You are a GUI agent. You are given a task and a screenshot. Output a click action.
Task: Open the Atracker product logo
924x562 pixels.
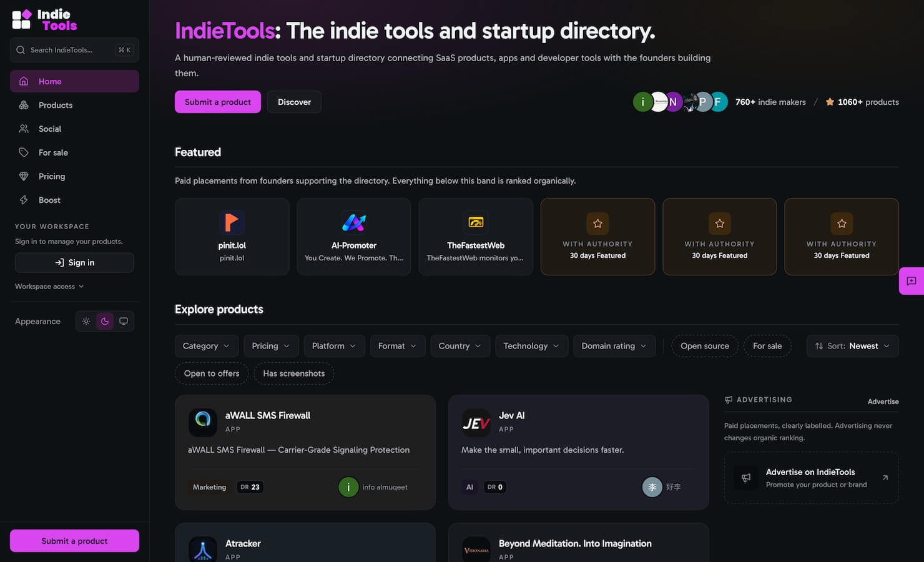coord(202,550)
